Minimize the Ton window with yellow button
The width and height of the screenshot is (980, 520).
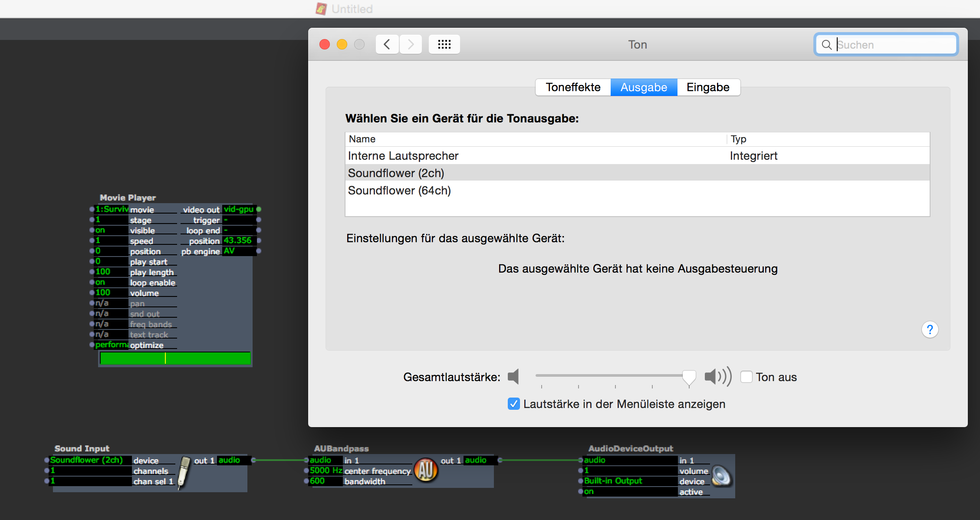tap(342, 44)
